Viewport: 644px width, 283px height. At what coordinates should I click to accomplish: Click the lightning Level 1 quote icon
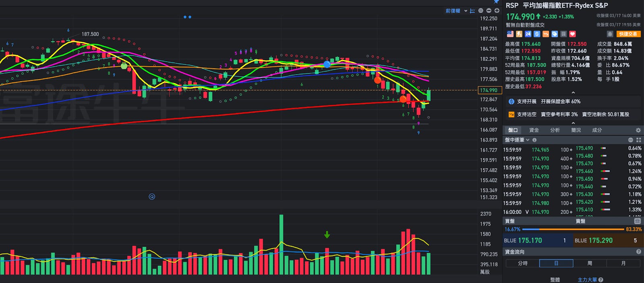click(519, 34)
